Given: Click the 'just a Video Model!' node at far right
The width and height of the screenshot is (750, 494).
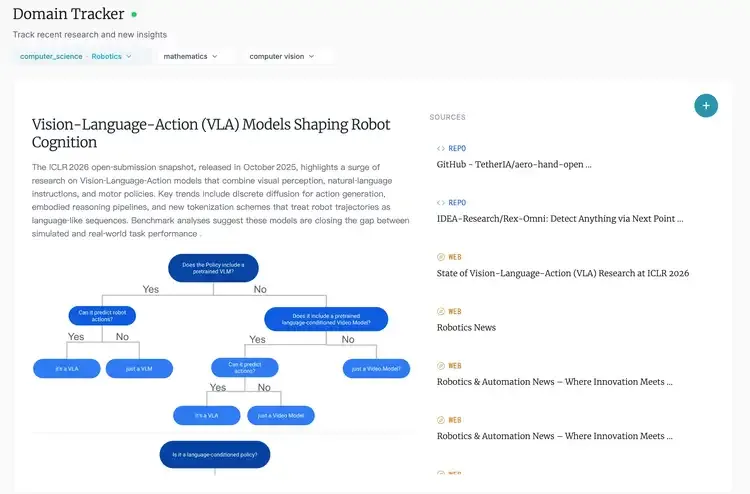Looking at the screenshot, I should click(x=376, y=368).
